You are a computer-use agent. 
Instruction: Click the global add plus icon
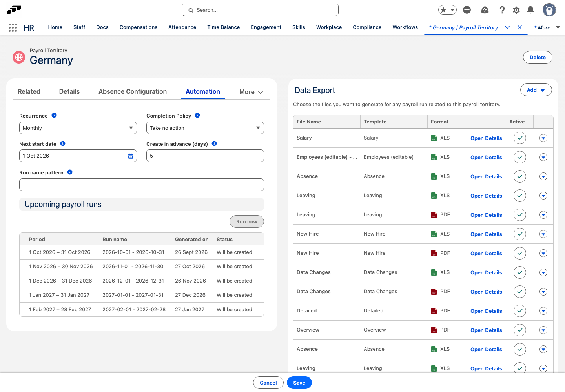coord(467,10)
